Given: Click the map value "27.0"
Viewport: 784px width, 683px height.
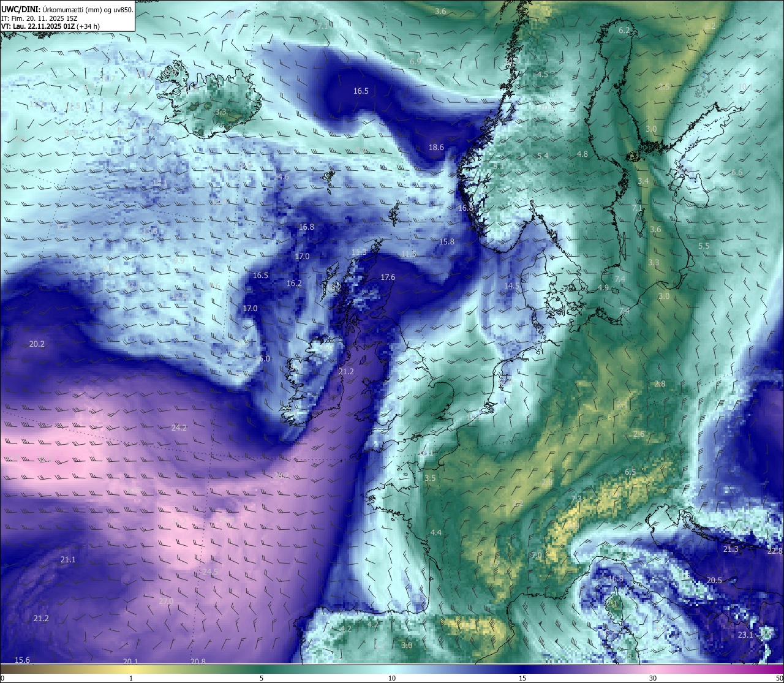Looking at the screenshot, I should tap(166, 602).
